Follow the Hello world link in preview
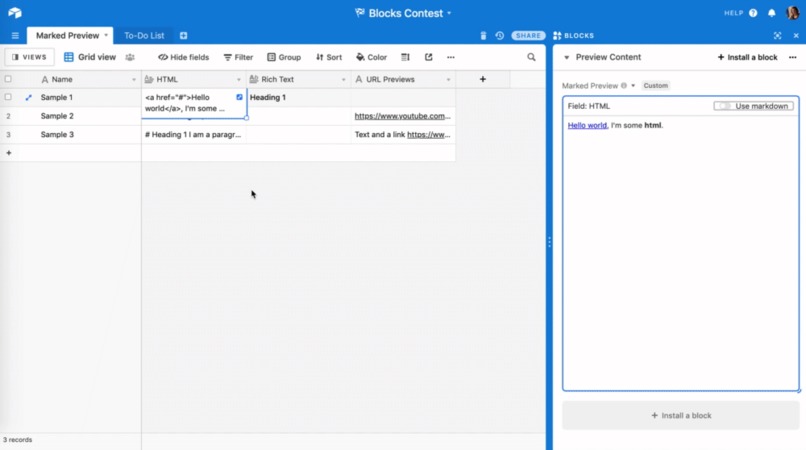This screenshot has height=450, width=806. click(587, 125)
